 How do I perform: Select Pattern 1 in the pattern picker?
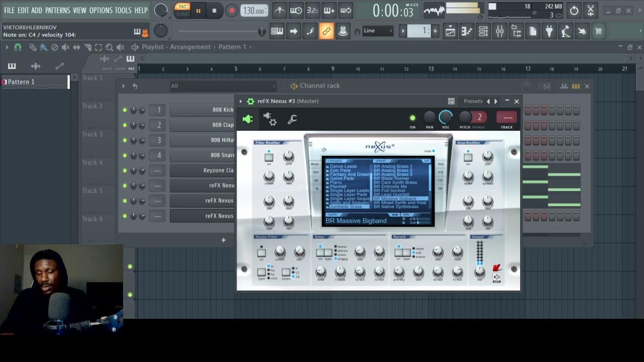35,82
